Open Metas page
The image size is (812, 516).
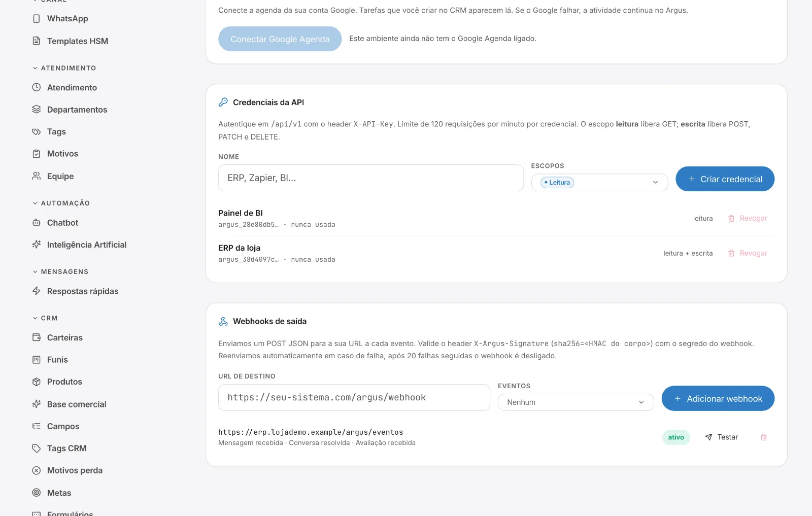(x=59, y=493)
